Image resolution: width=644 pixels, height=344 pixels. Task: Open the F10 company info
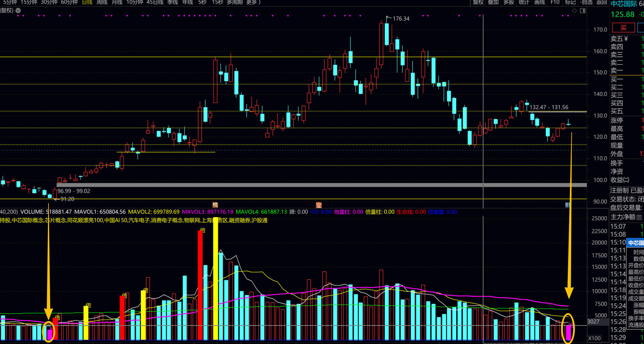tap(555, 2)
